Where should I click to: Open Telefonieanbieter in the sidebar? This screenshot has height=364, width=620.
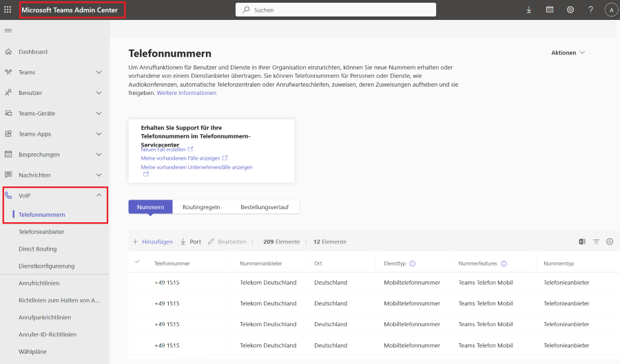tap(41, 232)
